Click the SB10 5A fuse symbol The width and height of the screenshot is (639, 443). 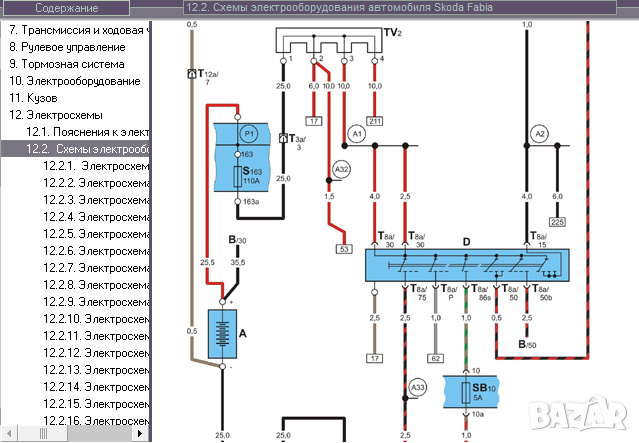466,391
